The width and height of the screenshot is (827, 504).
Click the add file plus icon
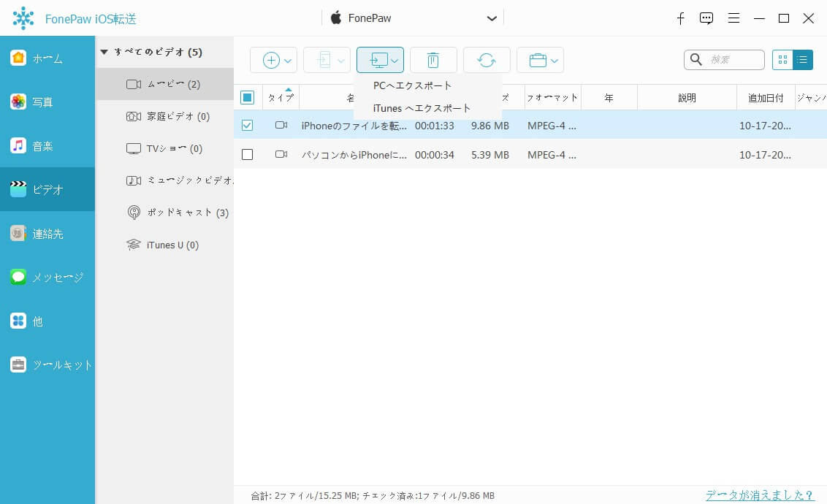(271, 60)
